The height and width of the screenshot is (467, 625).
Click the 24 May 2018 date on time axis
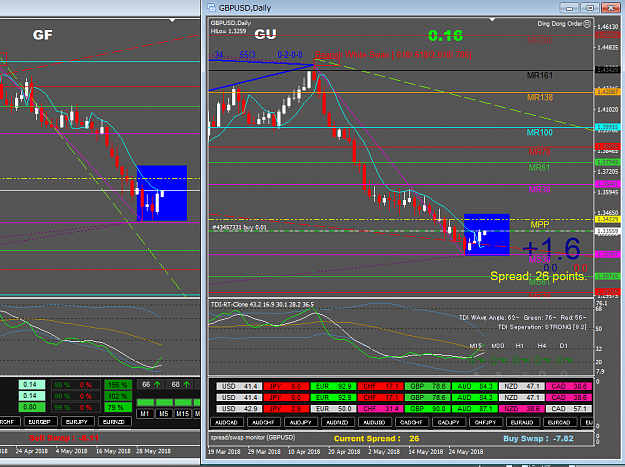coord(466,452)
